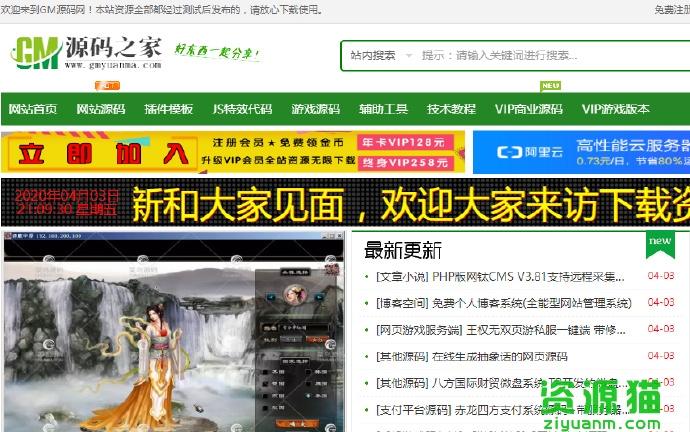Open the JS特效代码 nav item

coord(242,109)
